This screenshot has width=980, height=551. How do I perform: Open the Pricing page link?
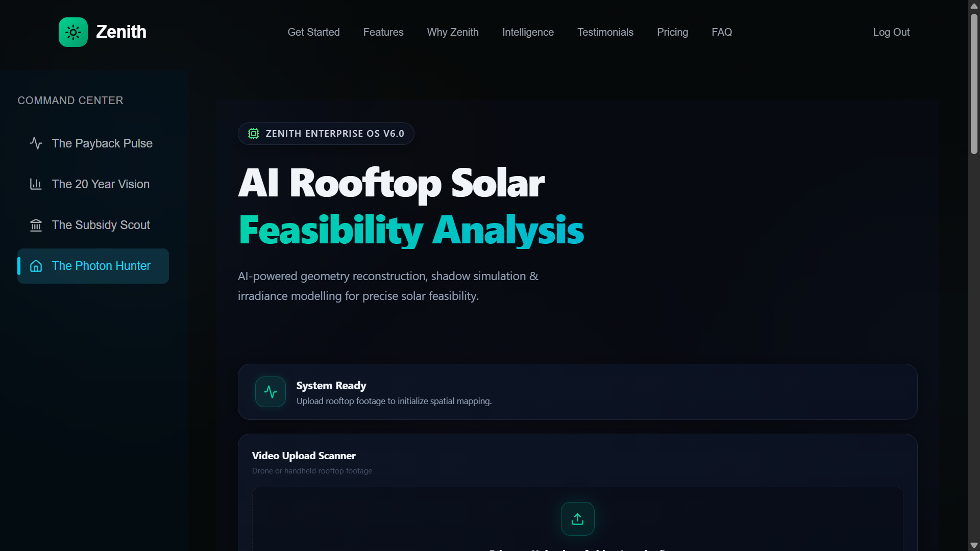pyautogui.click(x=672, y=32)
